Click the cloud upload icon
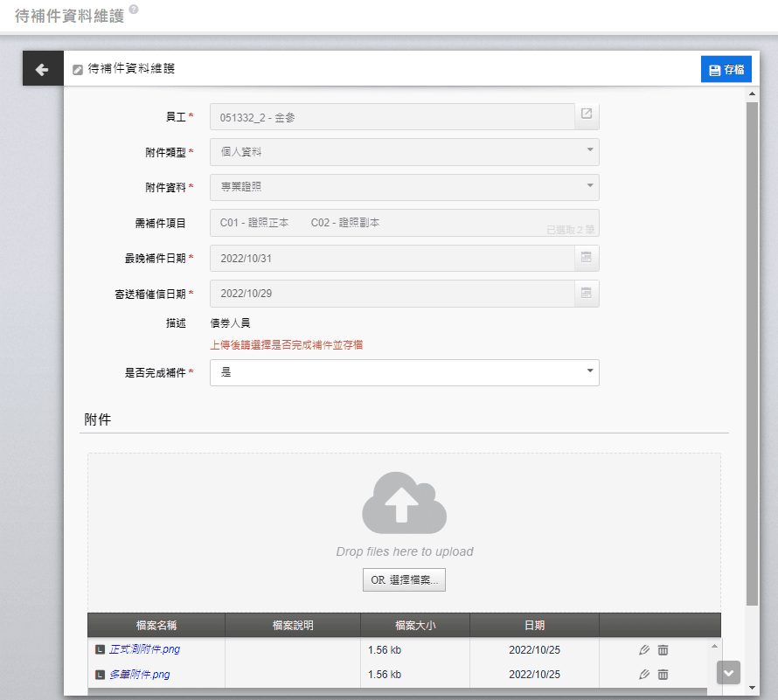 click(404, 503)
